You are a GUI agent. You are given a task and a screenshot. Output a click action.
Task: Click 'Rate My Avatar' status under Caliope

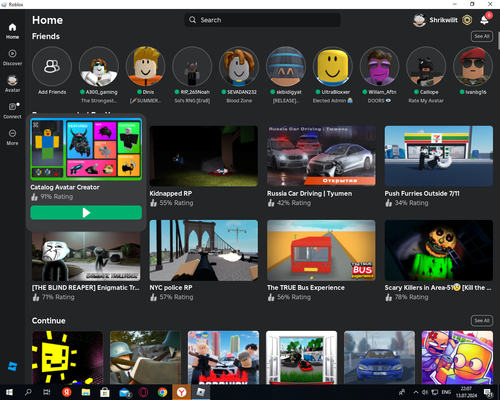[426, 101]
